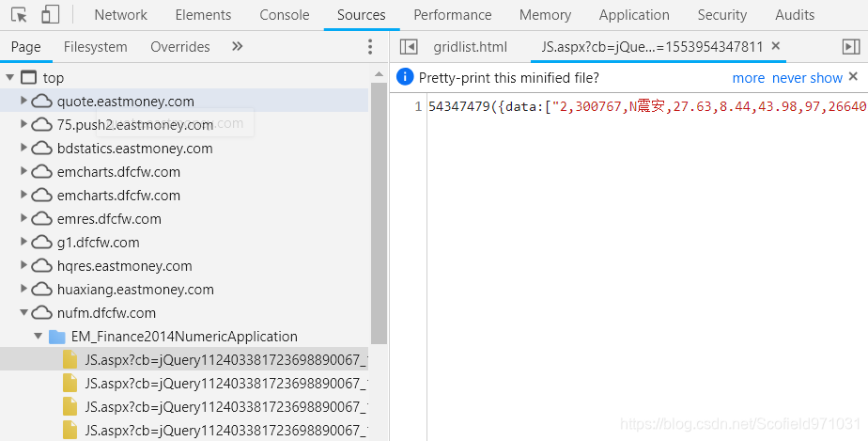Click the navigator scroll-up arrow

(x=380, y=73)
